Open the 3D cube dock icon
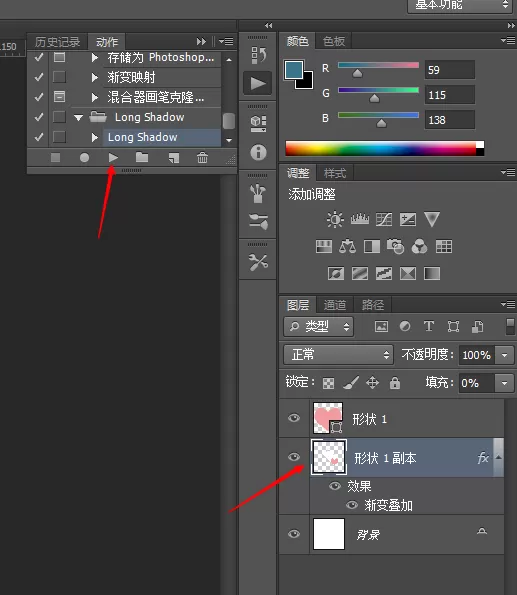The height and width of the screenshot is (595, 517). click(x=258, y=124)
